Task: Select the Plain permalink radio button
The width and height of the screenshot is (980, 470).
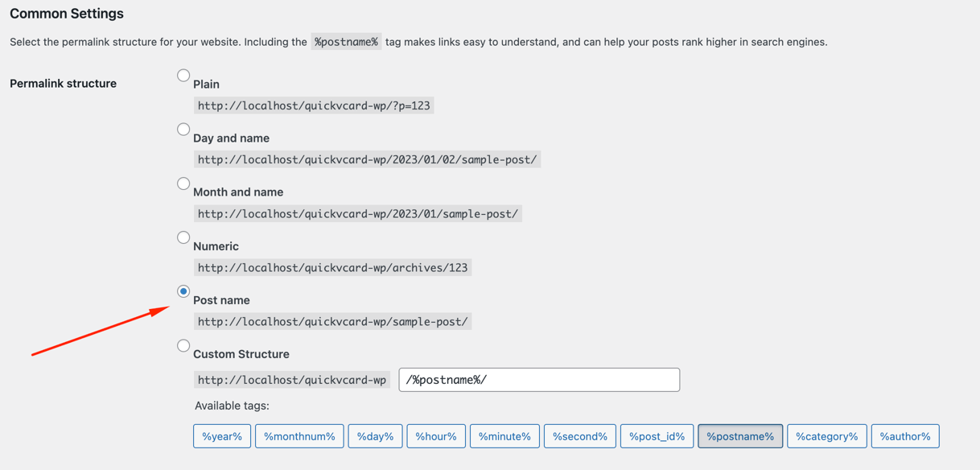Action: point(183,76)
